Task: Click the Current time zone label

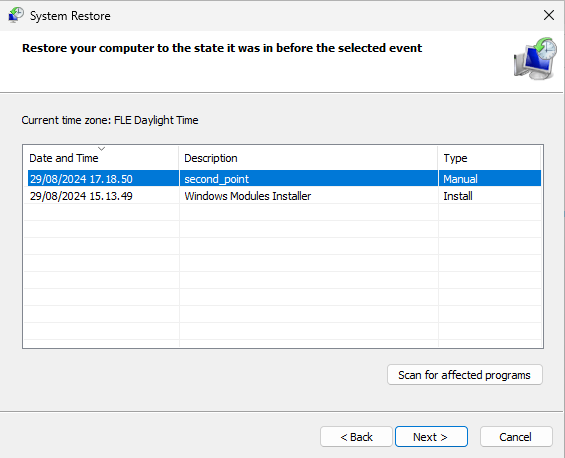Action: (110, 120)
